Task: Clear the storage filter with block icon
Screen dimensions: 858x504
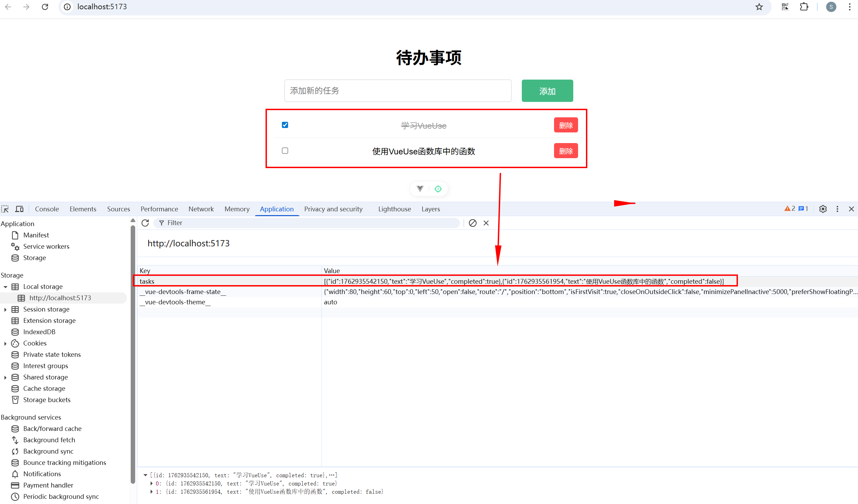Action: pyautogui.click(x=473, y=223)
